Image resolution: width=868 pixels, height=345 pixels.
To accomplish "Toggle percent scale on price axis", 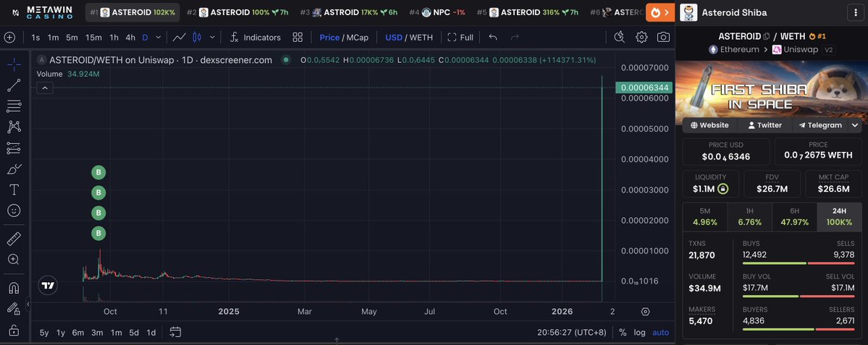I will pyautogui.click(x=622, y=332).
